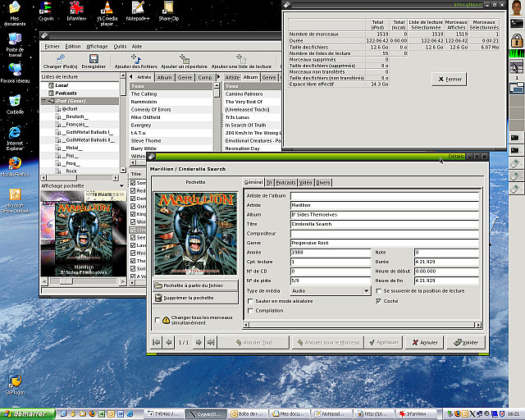Screen dimensions: 525x420
Task: Click the Fermer button in info window
Action: click(x=450, y=80)
